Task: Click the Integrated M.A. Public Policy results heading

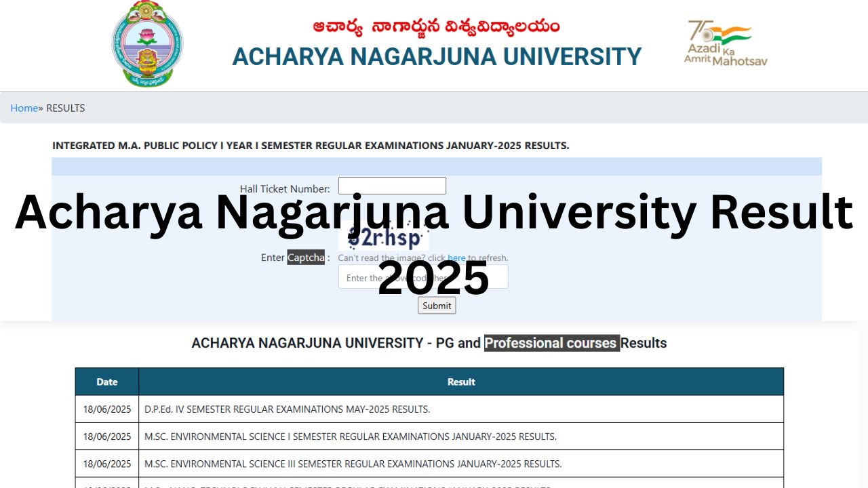Action: [x=311, y=146]
